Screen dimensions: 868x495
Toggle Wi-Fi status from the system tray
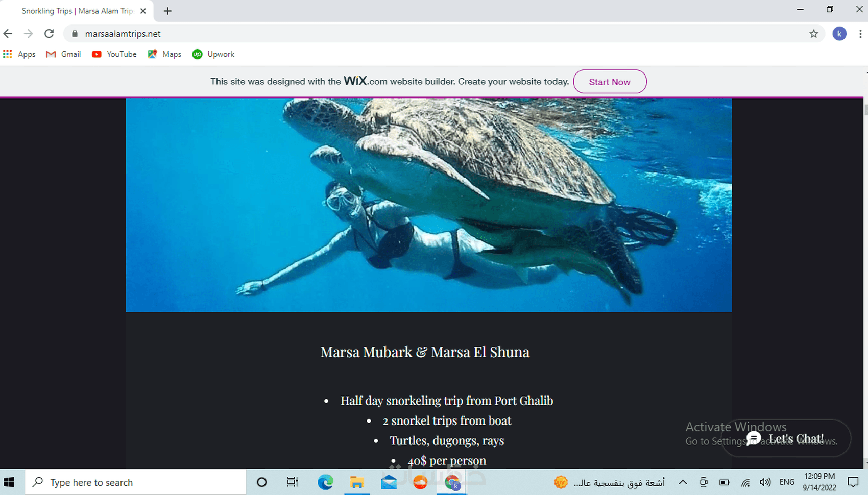pyautogui.click(x=745, y=482)
